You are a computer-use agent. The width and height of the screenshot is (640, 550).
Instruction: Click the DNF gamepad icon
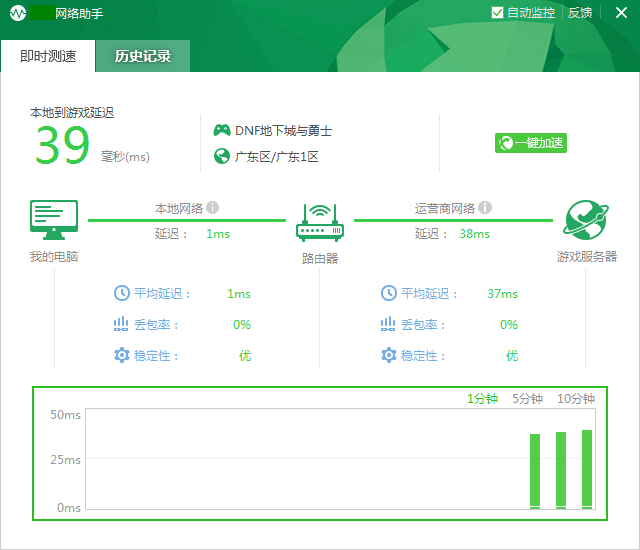click(222, 131)
